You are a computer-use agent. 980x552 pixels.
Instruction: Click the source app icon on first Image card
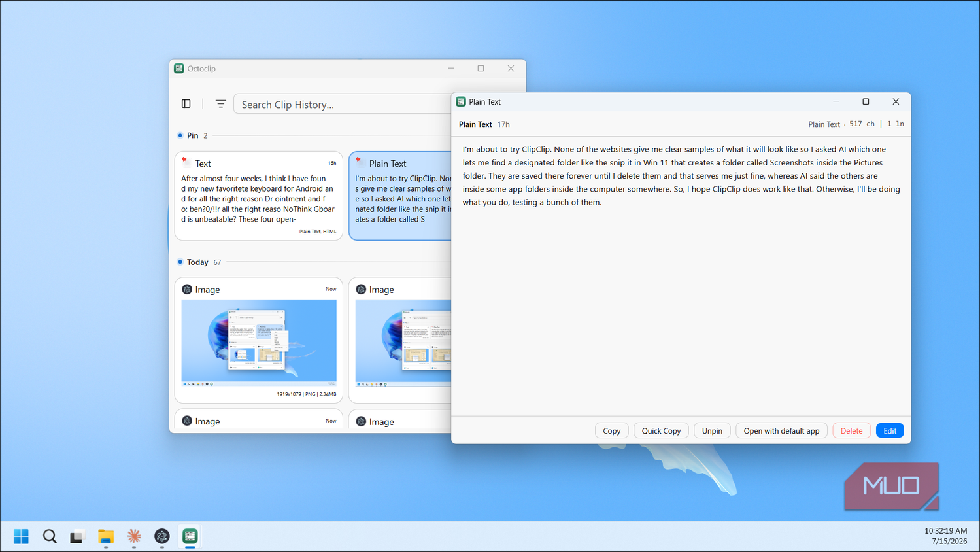(x=187, y=289)
